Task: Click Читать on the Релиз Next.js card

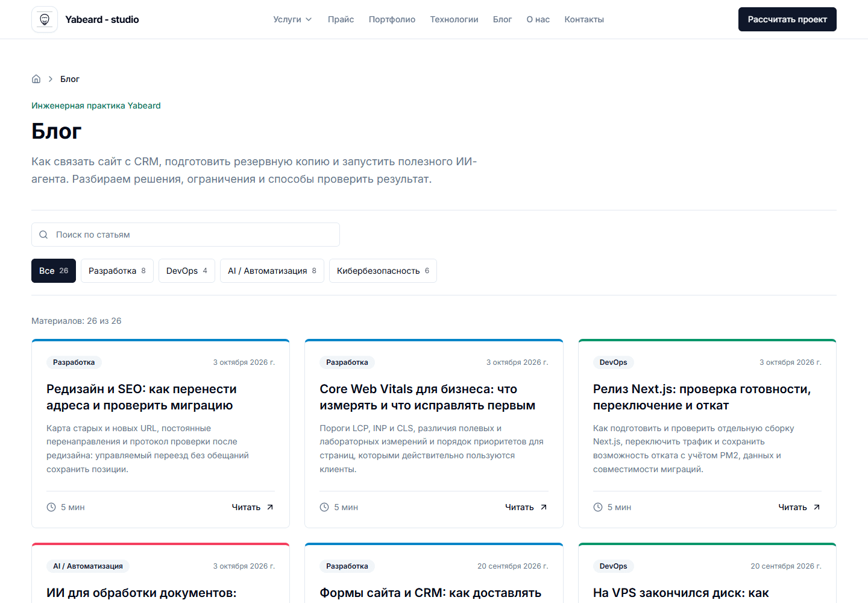Action: point(793,507)
